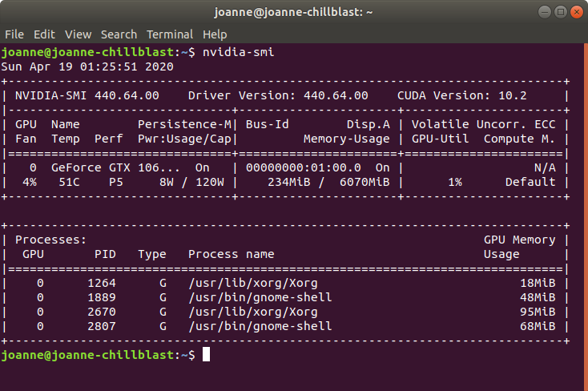588x391 pixels.
Task: Click the temperature value '51C'
Action: 69,183
